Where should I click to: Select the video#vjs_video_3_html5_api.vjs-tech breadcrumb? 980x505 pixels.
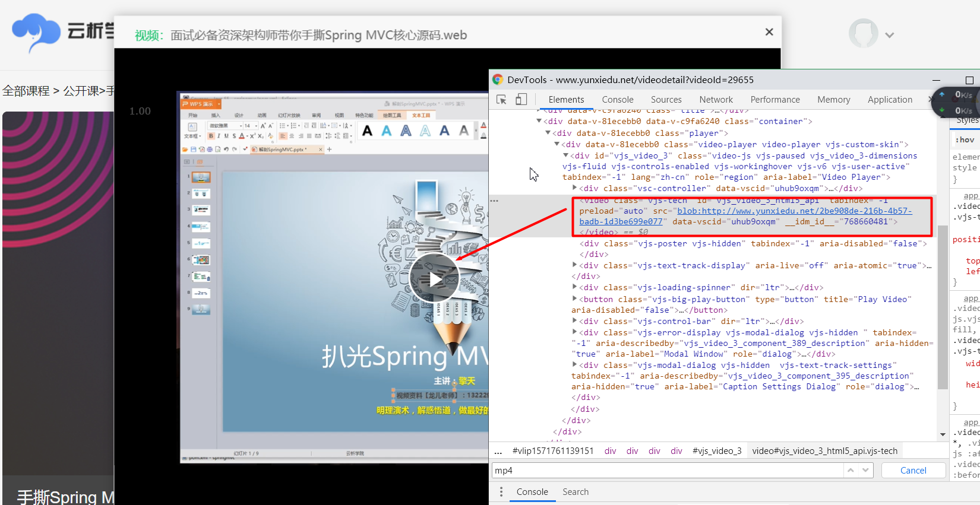pos(824,451)
